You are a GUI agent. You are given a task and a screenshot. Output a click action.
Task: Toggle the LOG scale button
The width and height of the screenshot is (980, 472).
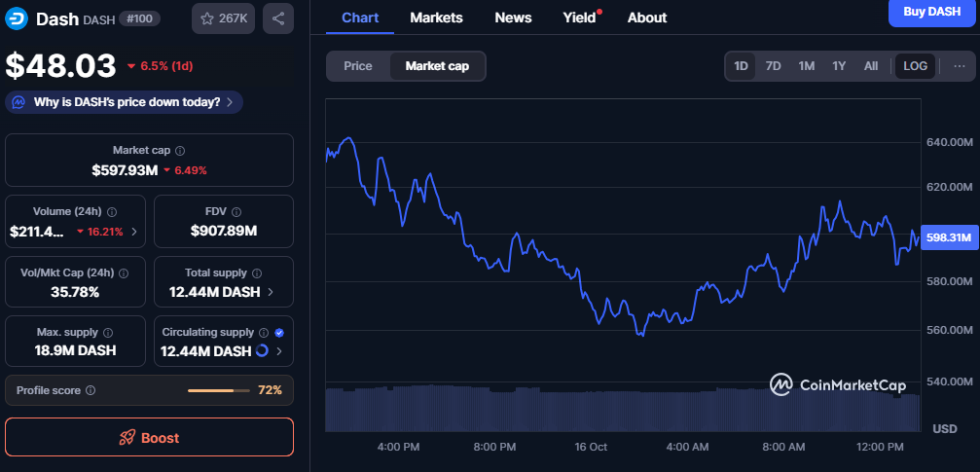point(916,66)
